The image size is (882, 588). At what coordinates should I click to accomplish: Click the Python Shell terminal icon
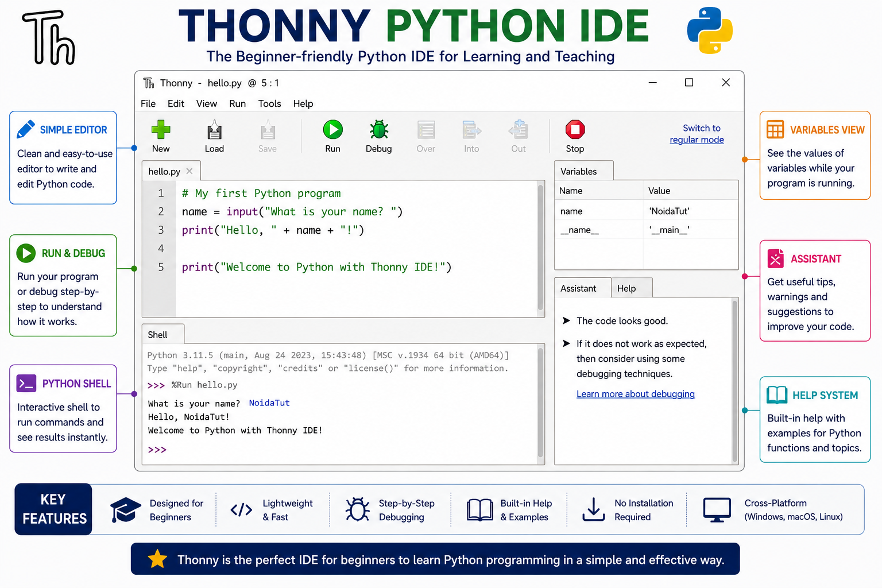[26, 383]
